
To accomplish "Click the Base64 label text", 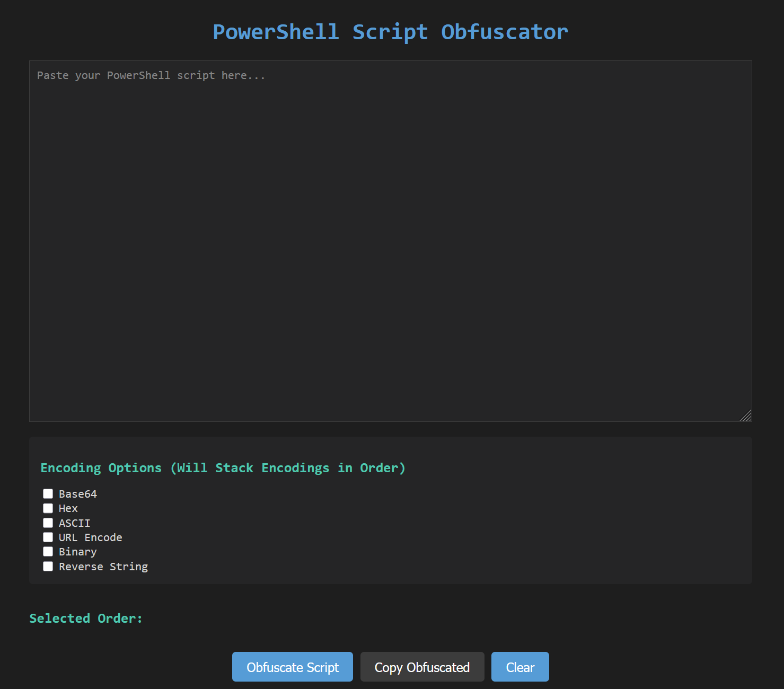I will coord(78,494).
